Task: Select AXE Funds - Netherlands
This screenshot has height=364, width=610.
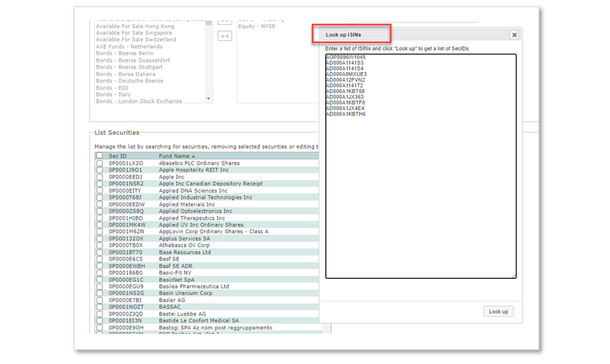Action: click(x=129, y=46)
